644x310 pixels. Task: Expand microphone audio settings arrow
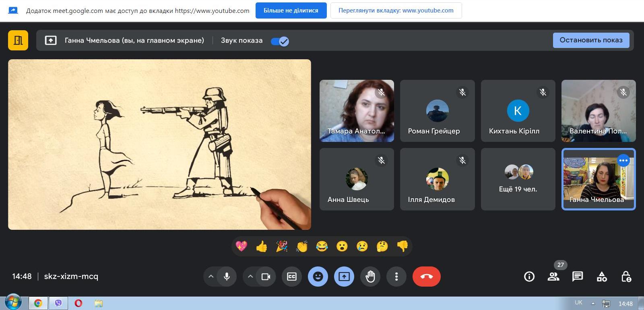coord(211,277)
